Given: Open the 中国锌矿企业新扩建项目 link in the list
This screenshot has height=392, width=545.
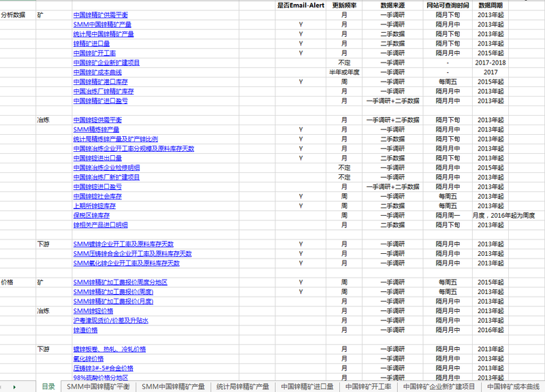Looking at the screenshot, I should (x=106, y=63).
